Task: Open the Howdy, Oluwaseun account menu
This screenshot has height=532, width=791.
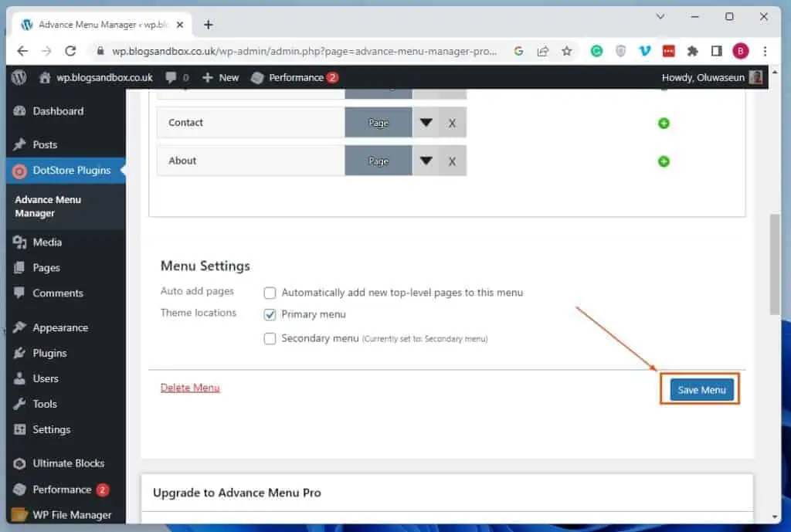Action: (711, 77)
